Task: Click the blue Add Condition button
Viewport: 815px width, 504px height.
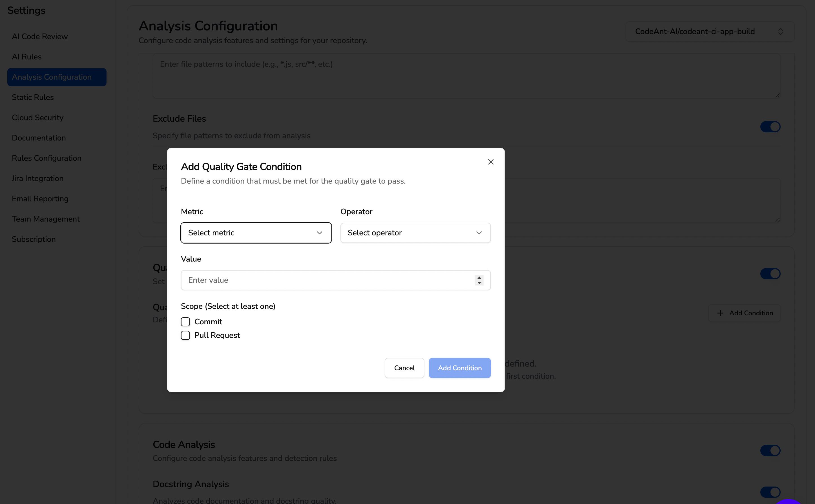Action: click(x=459, y=368)
